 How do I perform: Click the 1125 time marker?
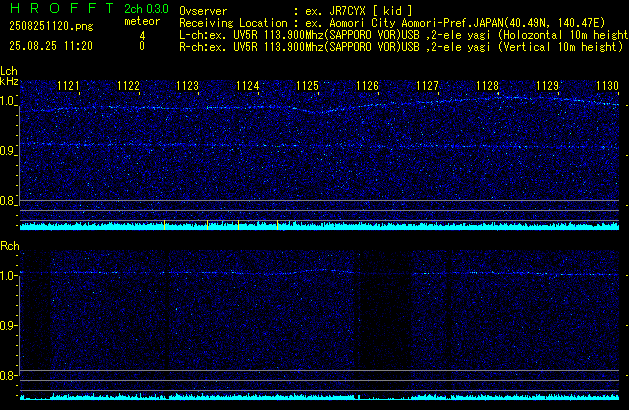[307, 86]
